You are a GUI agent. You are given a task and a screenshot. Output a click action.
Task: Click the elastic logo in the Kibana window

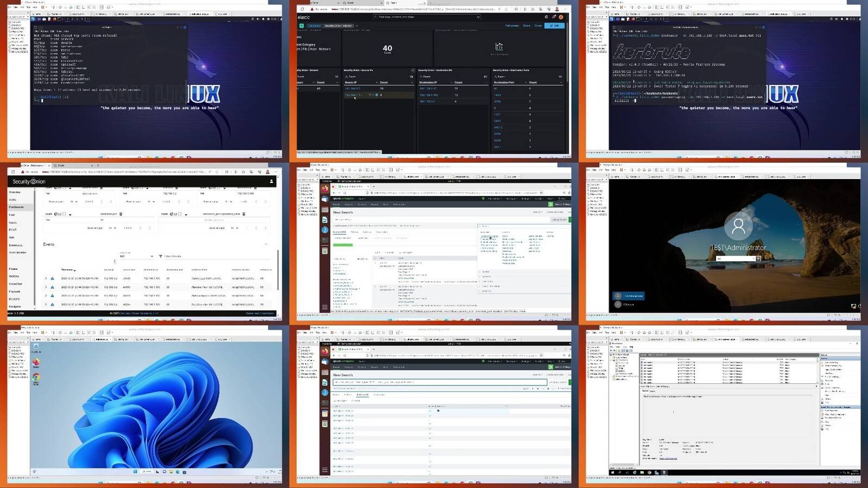304,17
